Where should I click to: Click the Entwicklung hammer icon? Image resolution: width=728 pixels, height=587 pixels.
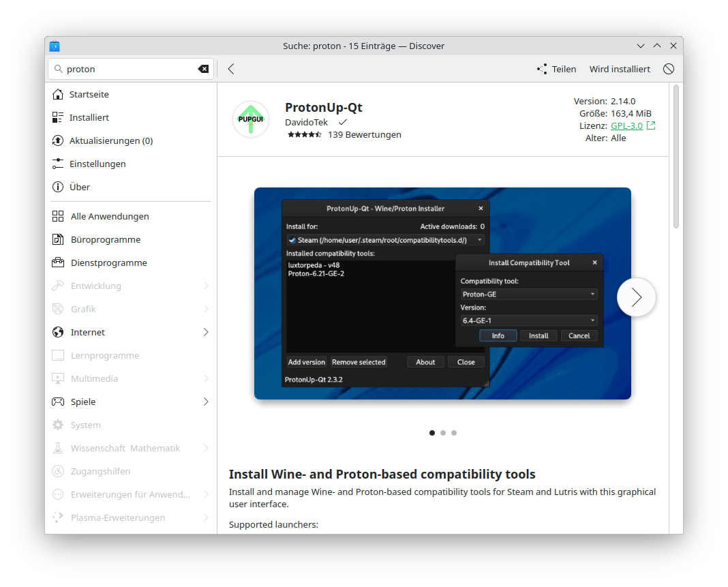[x=57, y=286]
